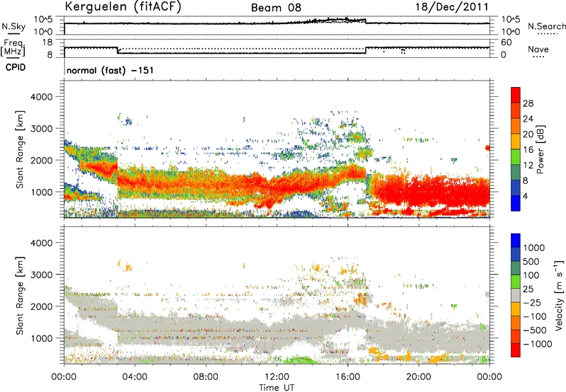Click the 'Time UT' axis title
The height and width of the screenshot is (392, 566).
click(x=277, y=388)
